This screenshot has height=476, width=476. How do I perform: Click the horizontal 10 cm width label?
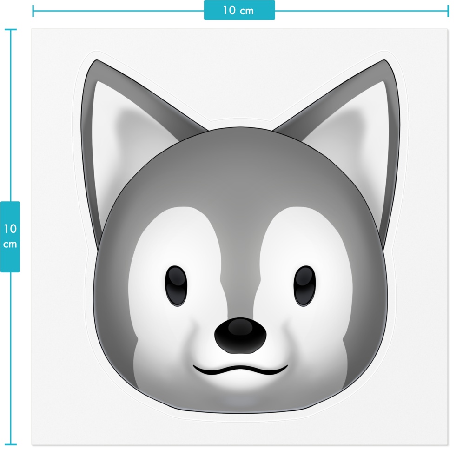click(239, 10)
